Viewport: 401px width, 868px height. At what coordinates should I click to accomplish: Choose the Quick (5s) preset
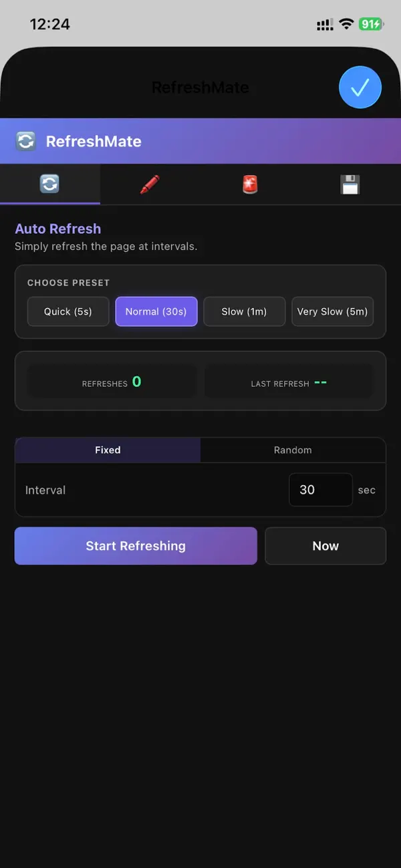click(68, 311)
